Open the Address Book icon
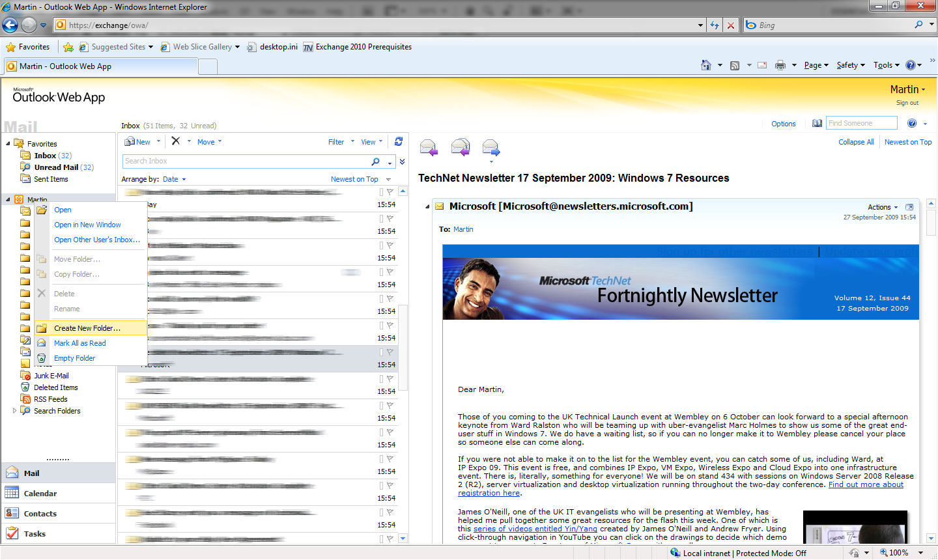 click(817, 124)
